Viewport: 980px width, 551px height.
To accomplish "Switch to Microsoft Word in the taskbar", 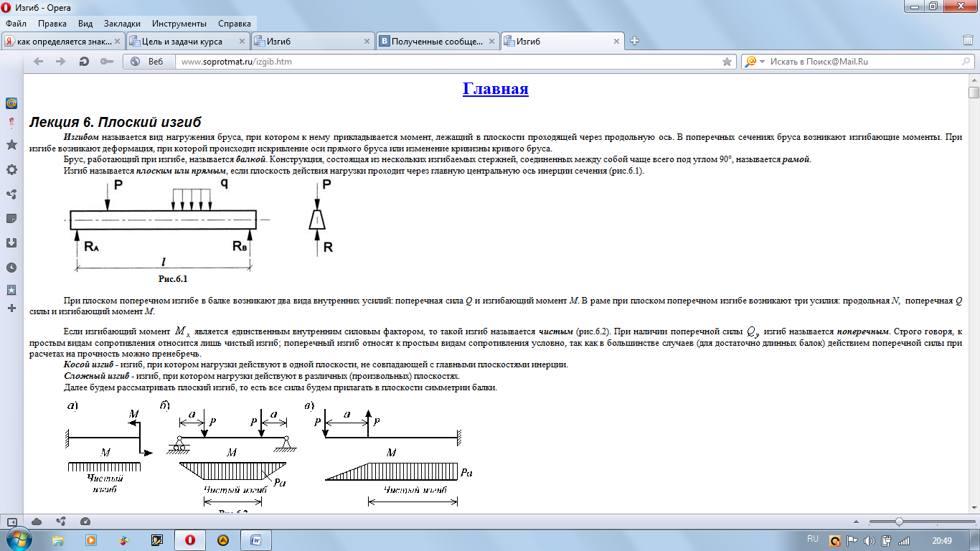I will pos(256,540).
